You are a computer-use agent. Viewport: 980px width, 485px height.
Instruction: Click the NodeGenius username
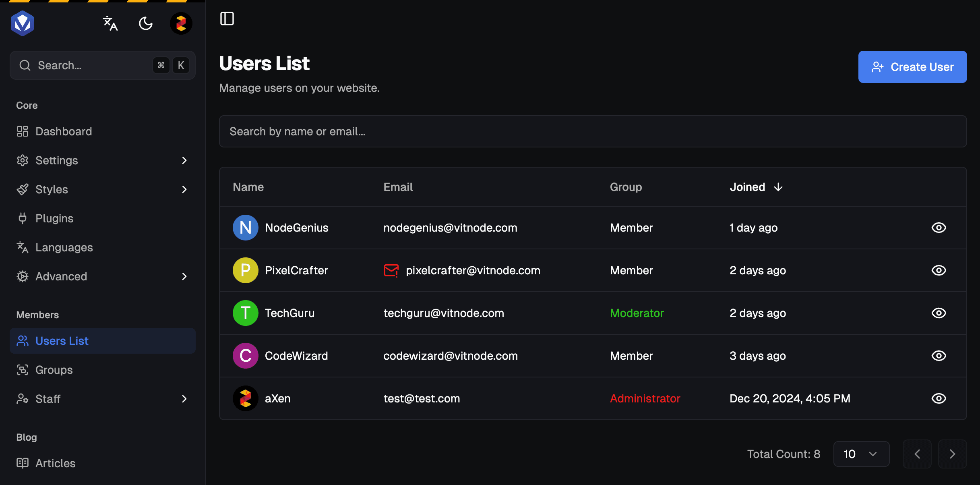[297, 228]
